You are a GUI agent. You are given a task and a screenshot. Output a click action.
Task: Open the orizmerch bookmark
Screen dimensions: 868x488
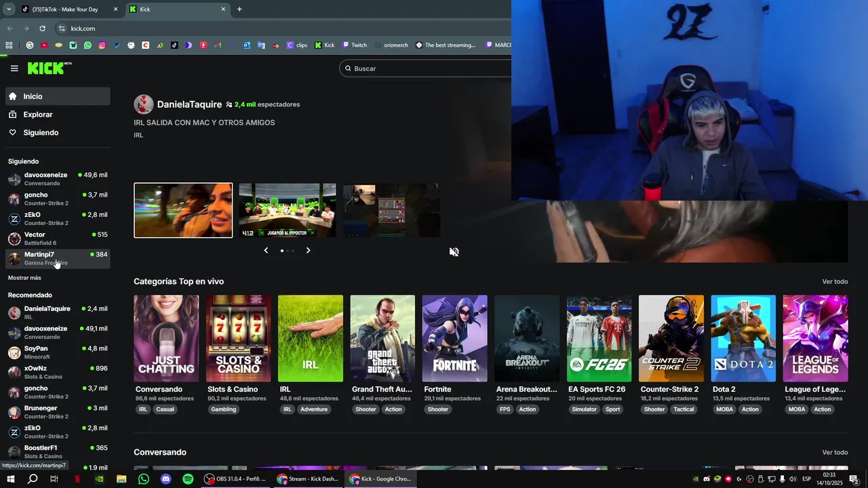(x=391, y=45)
